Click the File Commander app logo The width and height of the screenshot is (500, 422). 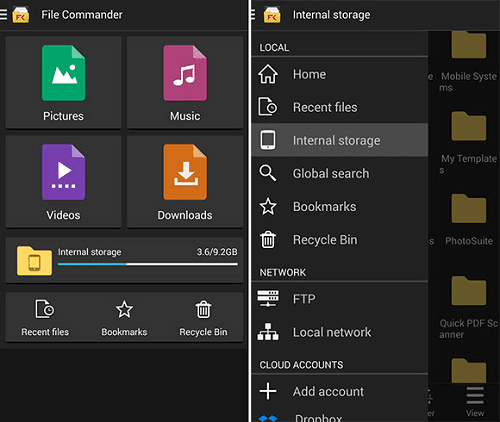coord(21,15)
